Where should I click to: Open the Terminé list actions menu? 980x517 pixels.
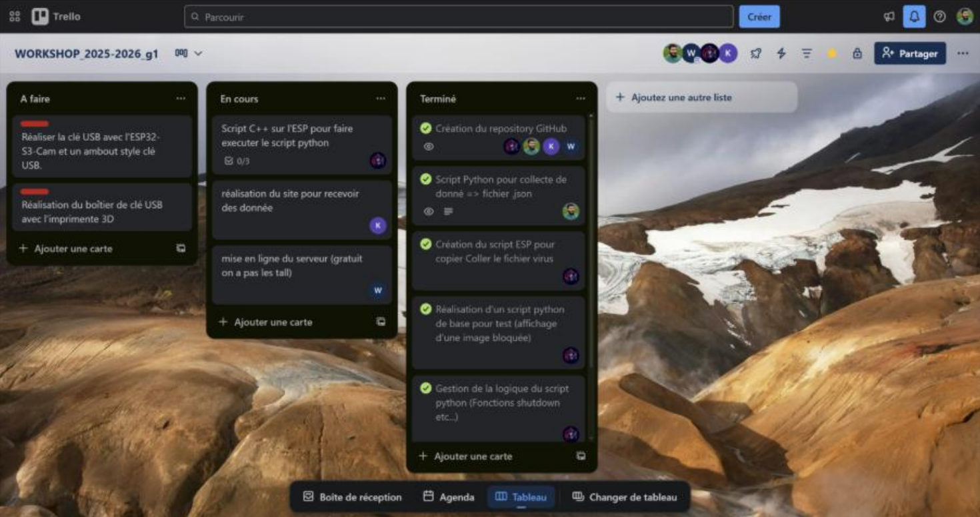pyautogui.click(x=580, y=99)
